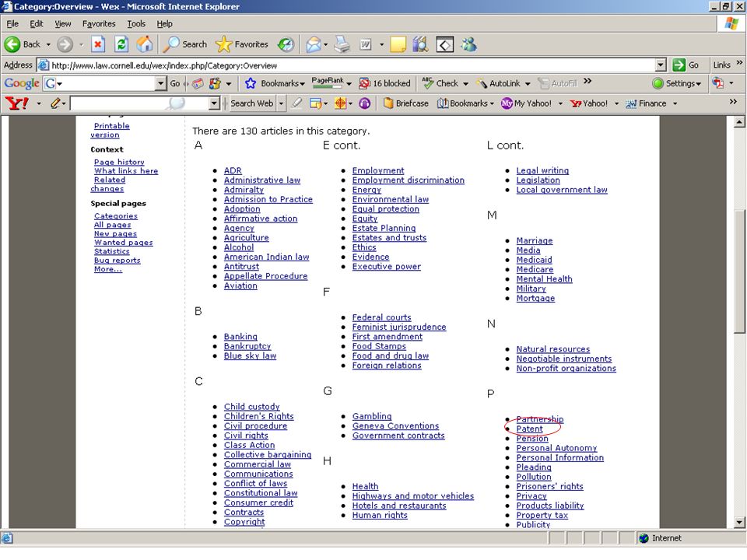Open the Federal courts link
Viewport: 747px width, 560px height.
click(381, 317)
